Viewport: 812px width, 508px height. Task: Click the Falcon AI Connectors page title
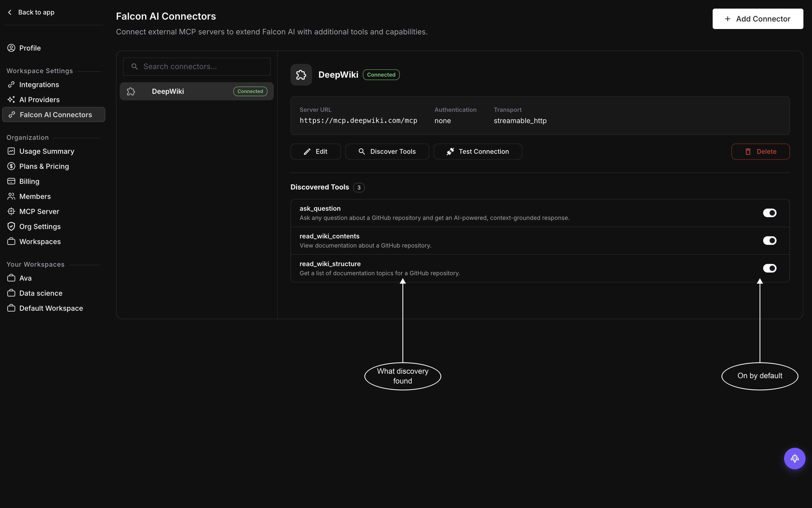pyautogui.click(x=166, y=16)
